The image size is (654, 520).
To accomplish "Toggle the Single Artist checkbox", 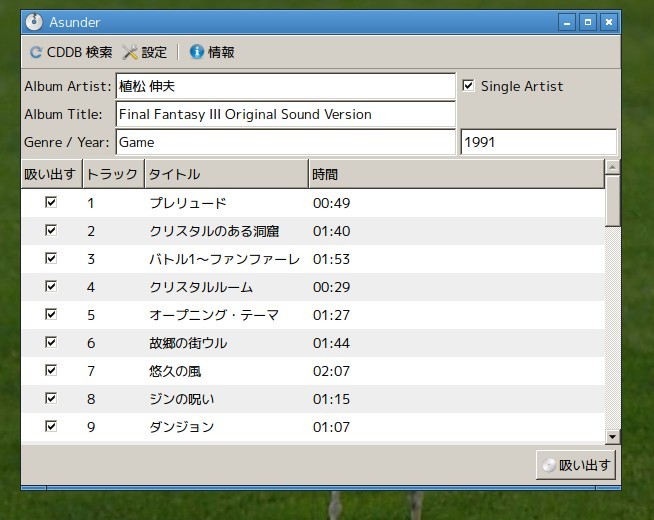I will click(468, 85).
